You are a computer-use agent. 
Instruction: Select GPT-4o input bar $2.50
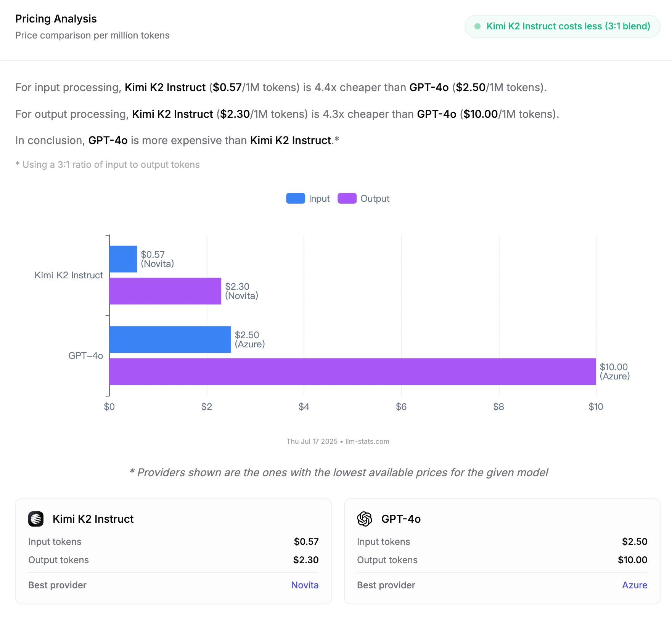point(170,339)
